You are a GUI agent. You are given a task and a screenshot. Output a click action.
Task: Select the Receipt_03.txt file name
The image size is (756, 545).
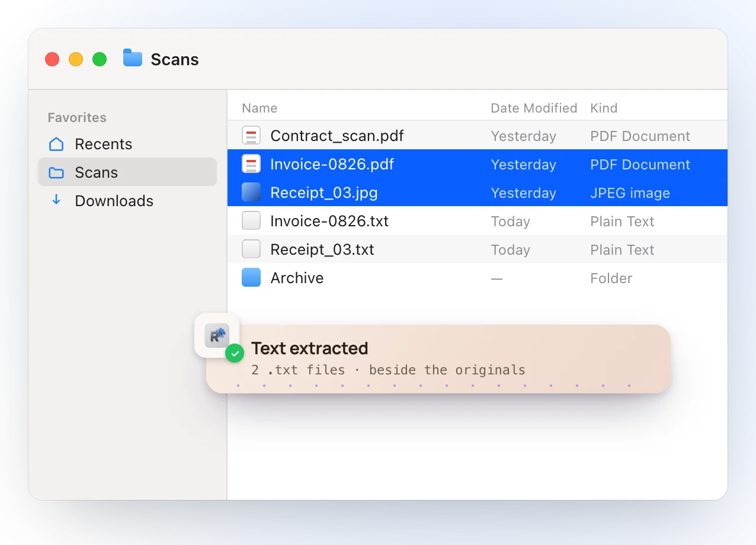point(322,249)
